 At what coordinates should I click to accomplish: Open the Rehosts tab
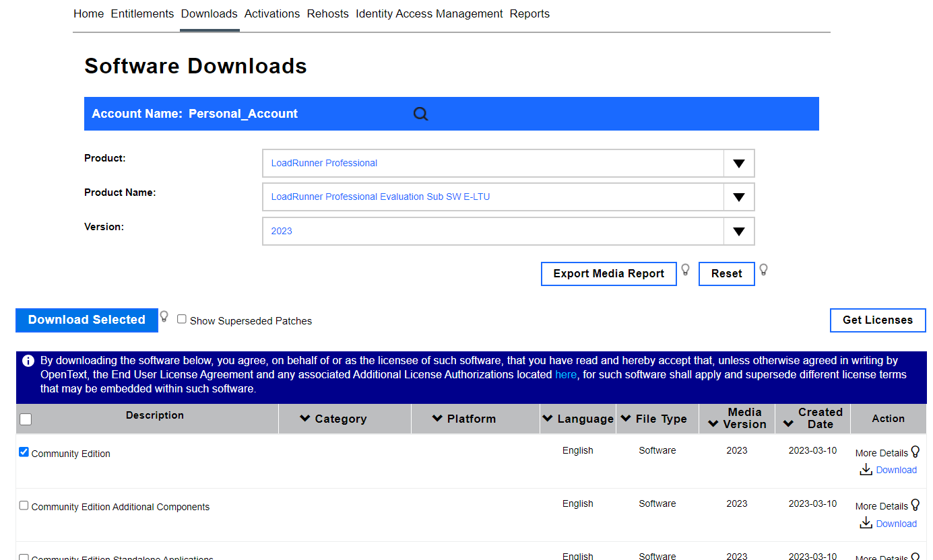(x=328, y=13)
